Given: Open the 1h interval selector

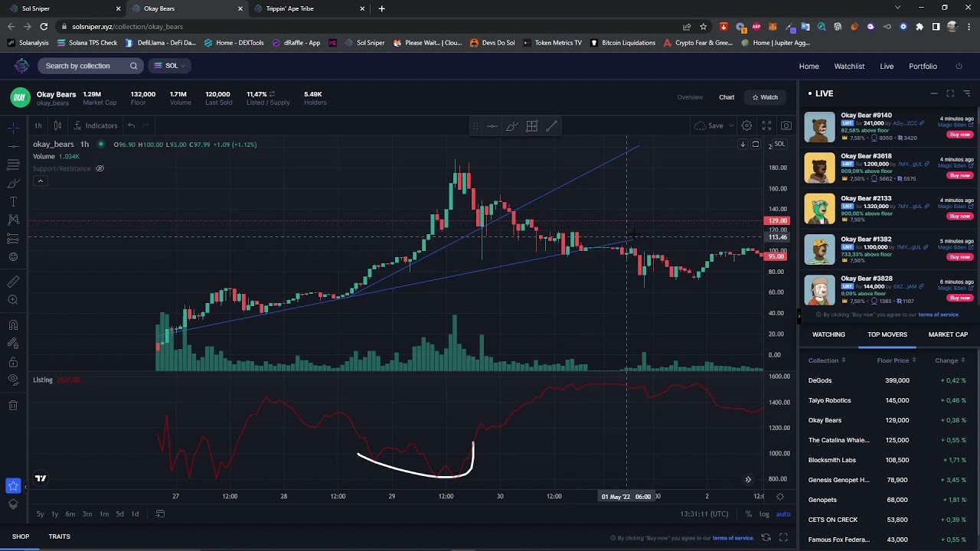Looking at the screenshot, I should tap(38, 126).
